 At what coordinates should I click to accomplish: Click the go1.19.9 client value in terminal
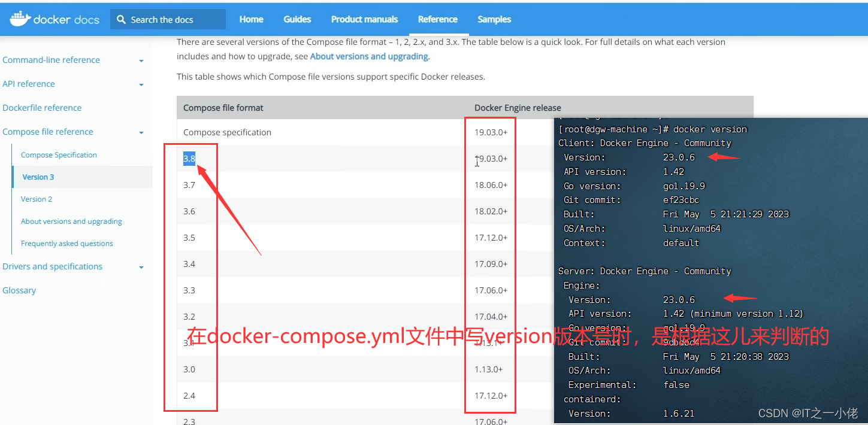point(684,186)
